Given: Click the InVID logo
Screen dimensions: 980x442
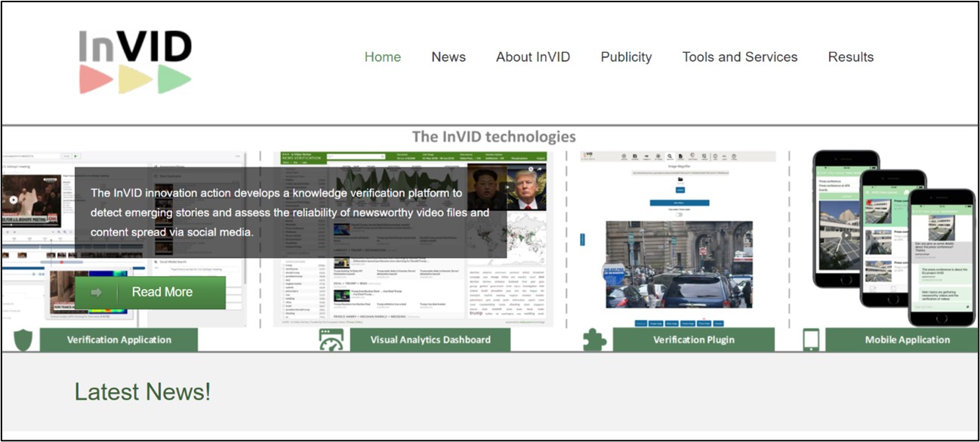Looking at the screenshot, I should pyautogui.click(x=135, y=61).
